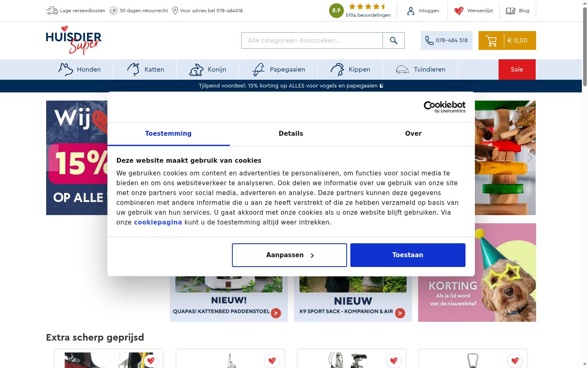
Task: Click the Extra scherp geprijsd heading
Action: tap(95, 337)
